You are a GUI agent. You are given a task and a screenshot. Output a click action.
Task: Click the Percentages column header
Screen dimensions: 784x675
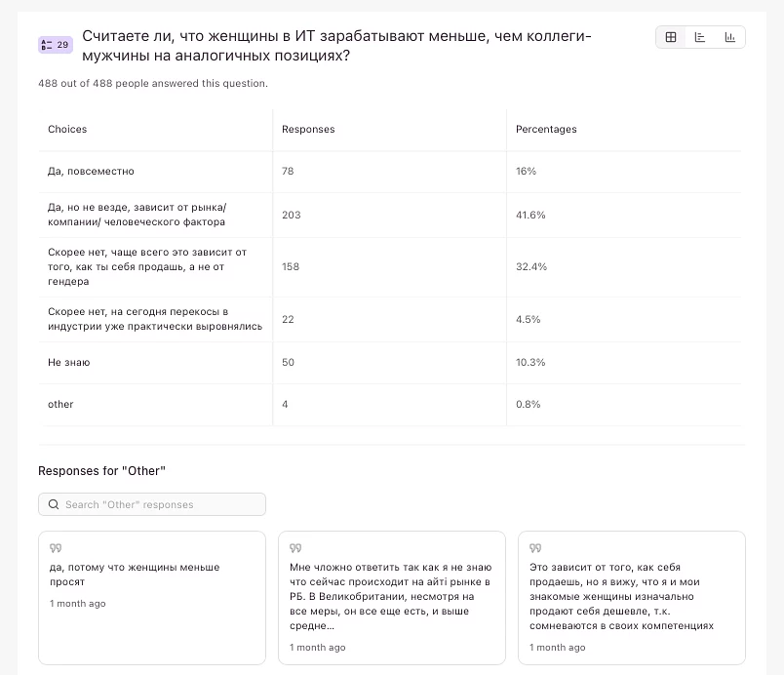546,129
